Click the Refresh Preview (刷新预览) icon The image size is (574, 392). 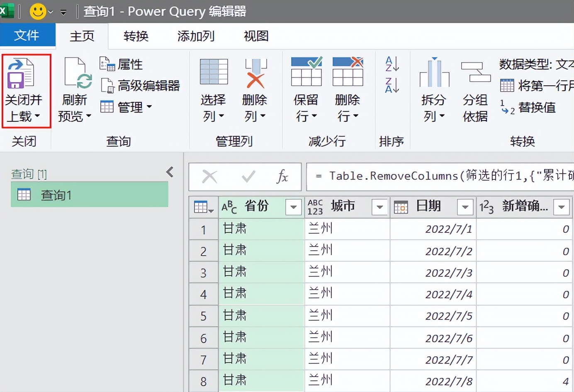78,73
